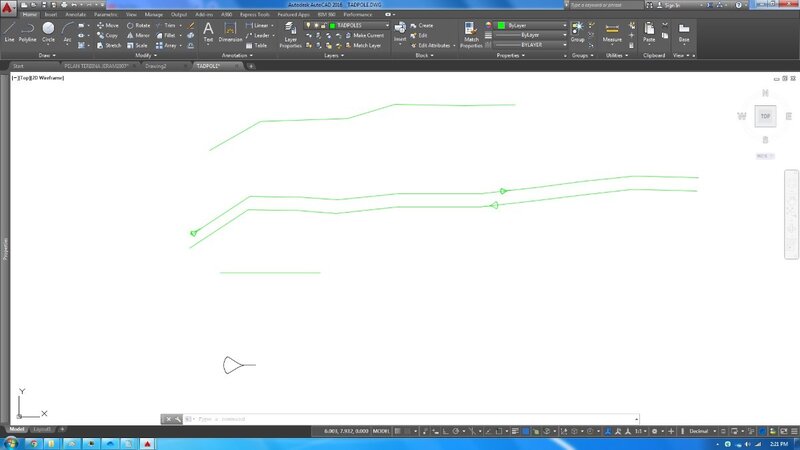
Task: Open the Decimal units dropdown in status bar
Action: pyautogui.click(x=702, y=431)
